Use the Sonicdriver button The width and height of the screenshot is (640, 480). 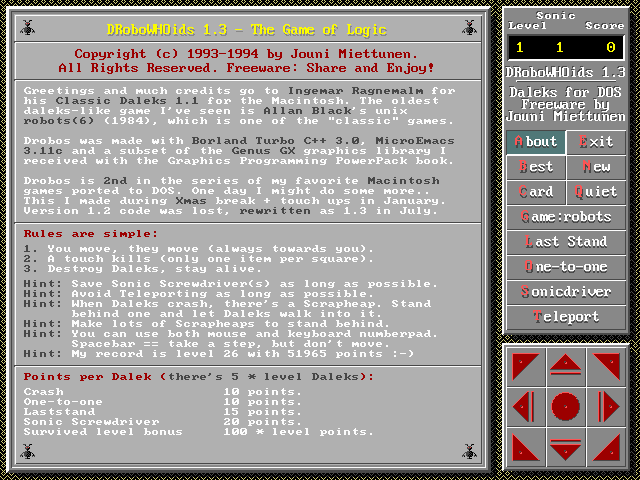pyautogui.click(x=566, y=292)
